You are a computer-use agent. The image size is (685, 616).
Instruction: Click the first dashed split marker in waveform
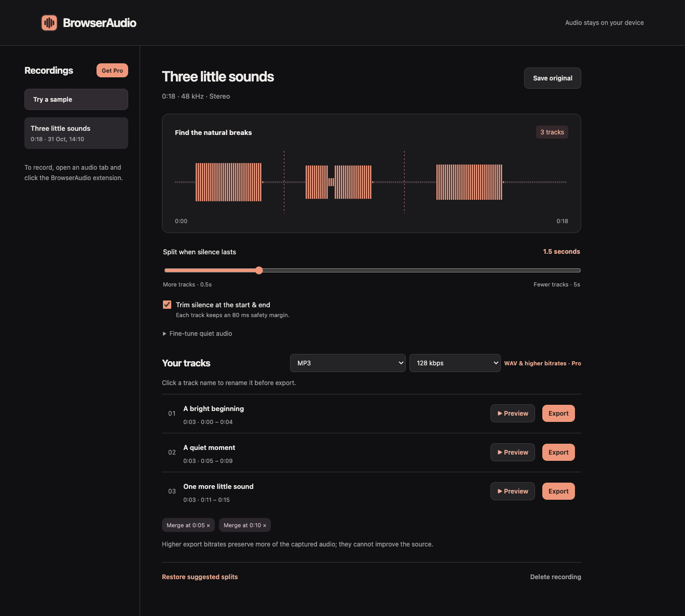284,182
